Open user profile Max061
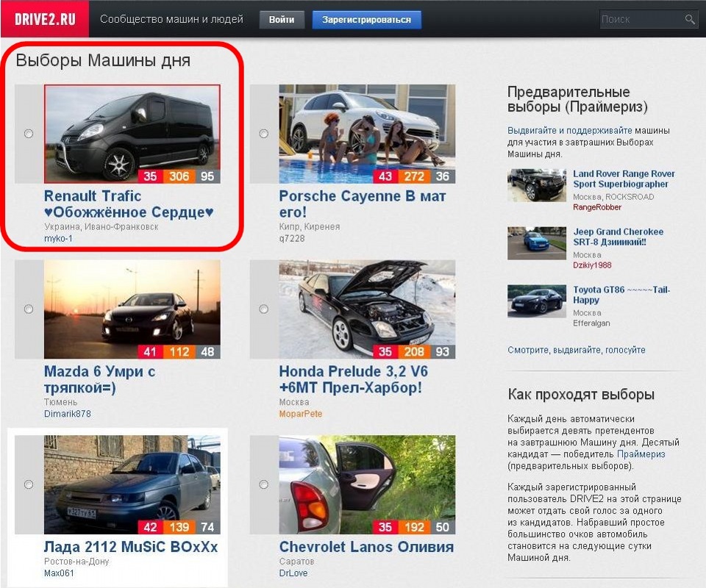The width and height of the screenshot is (706, 588). pyautogui.click(x=59, y=573)
